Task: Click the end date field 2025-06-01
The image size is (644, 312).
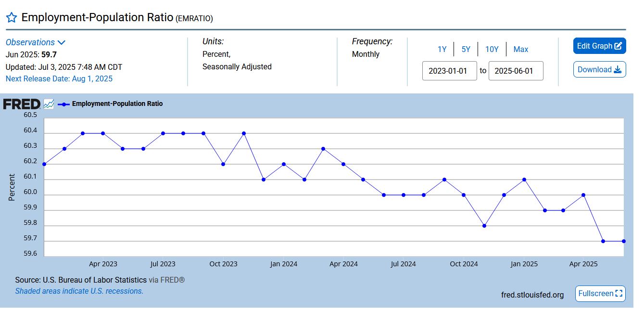Action: (516, 71)
